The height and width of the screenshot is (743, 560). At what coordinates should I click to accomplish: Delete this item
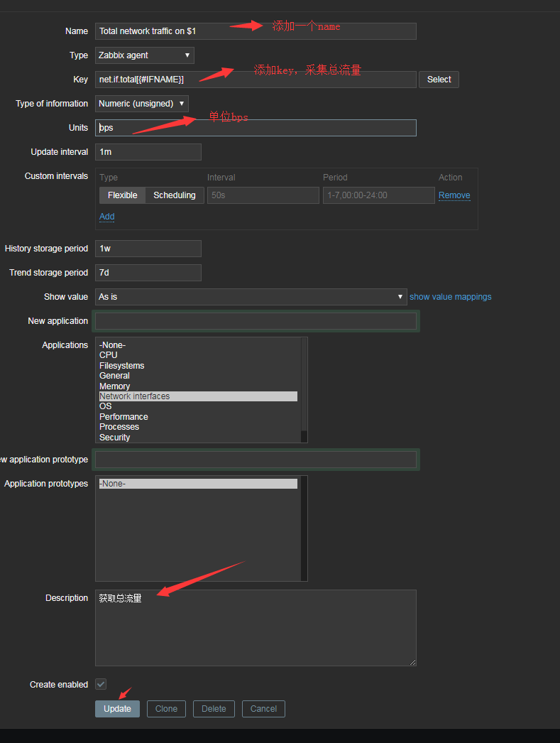pyautogui.click(x=213, y=708)
